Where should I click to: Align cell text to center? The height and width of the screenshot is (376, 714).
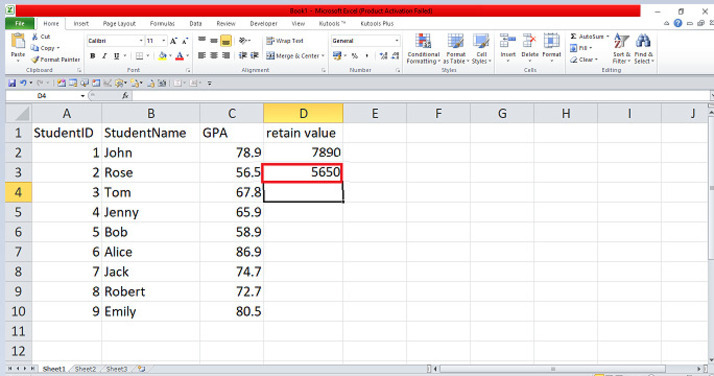point(214,56)
